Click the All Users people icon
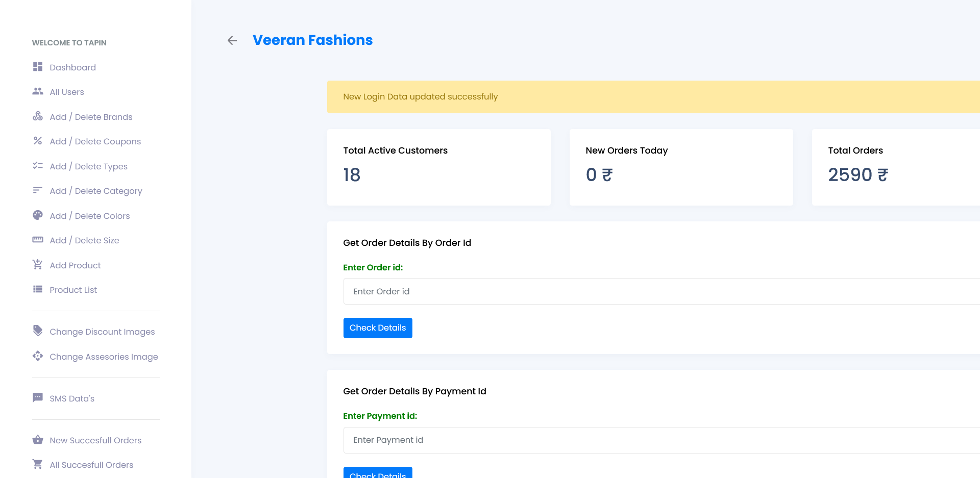The width and height of the screenshot is (980, 478). tap(38, 91)
